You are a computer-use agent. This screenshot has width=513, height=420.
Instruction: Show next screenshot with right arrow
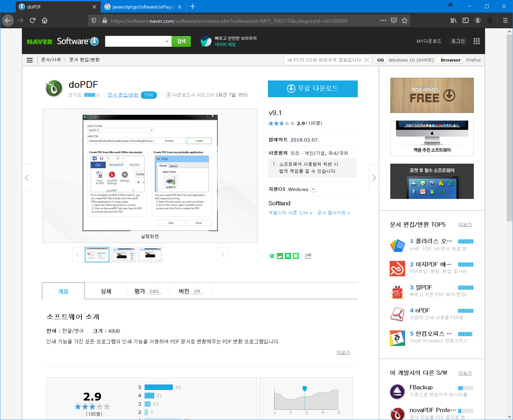point(374,178)
